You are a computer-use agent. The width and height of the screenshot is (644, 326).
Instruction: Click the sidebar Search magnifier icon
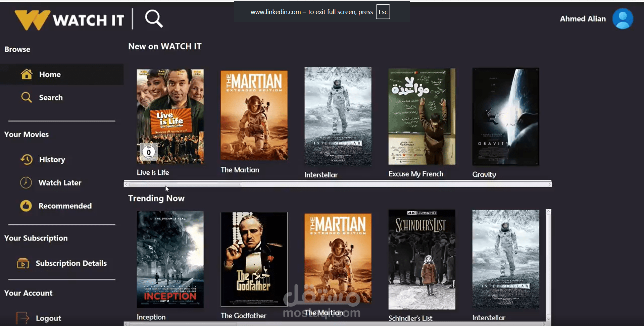click(x=27, y=97)
